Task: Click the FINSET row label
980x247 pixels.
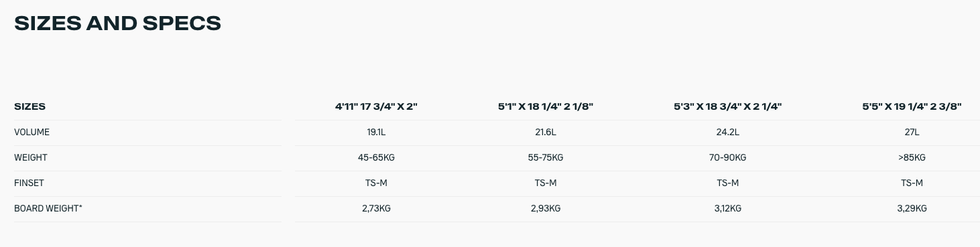Action: 29,183
